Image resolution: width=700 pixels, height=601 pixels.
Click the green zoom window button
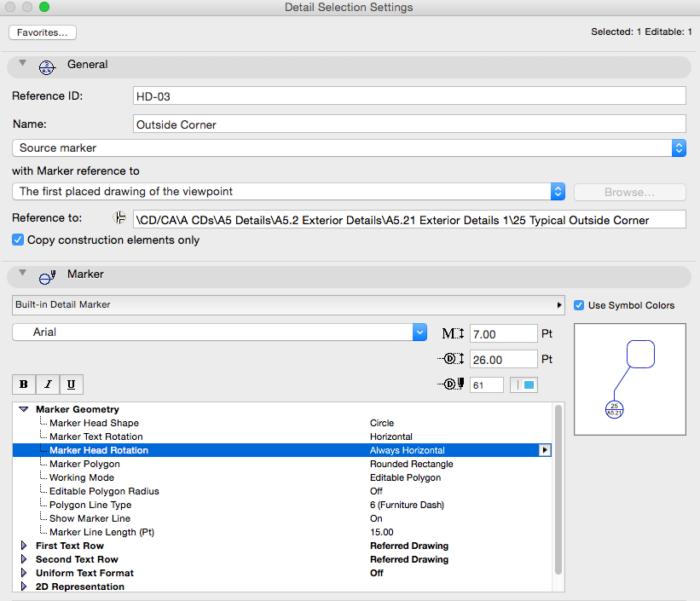(44, 7)
